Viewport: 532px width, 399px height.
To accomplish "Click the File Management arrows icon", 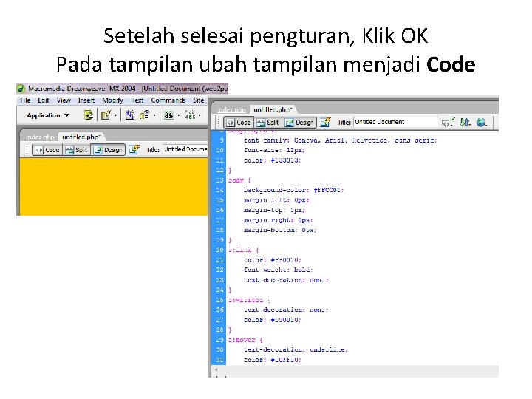I will coord(465,122).
